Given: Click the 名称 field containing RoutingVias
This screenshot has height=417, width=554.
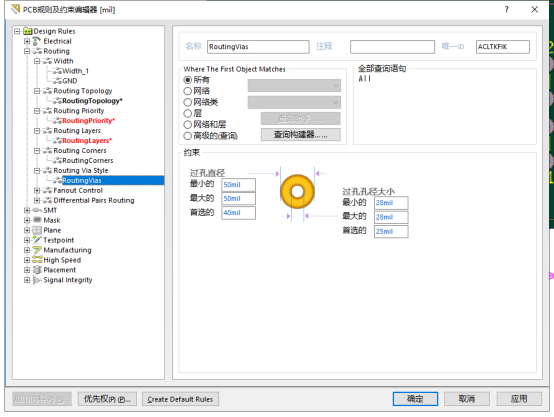Looking at the screenshot, I should tap(258, 47).
